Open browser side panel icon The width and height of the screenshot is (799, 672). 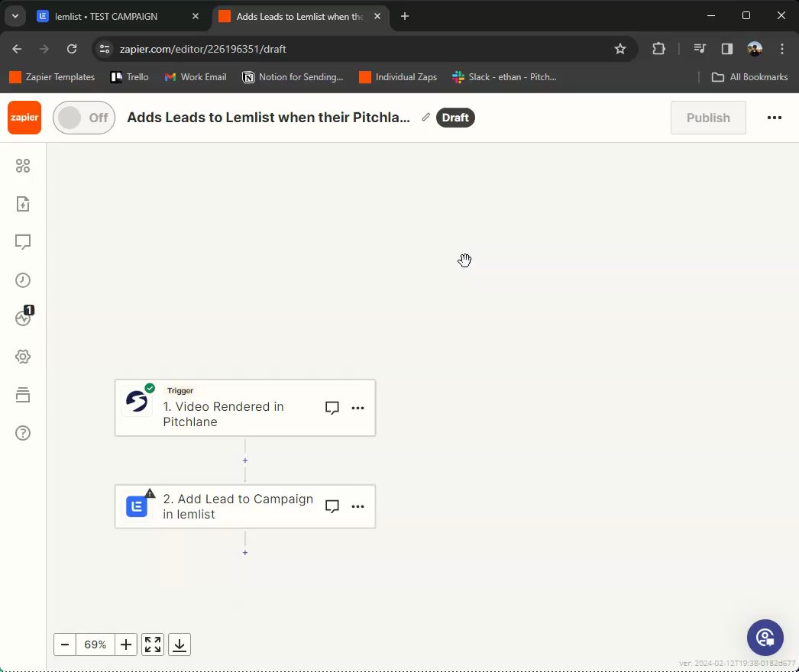[727, 49]
